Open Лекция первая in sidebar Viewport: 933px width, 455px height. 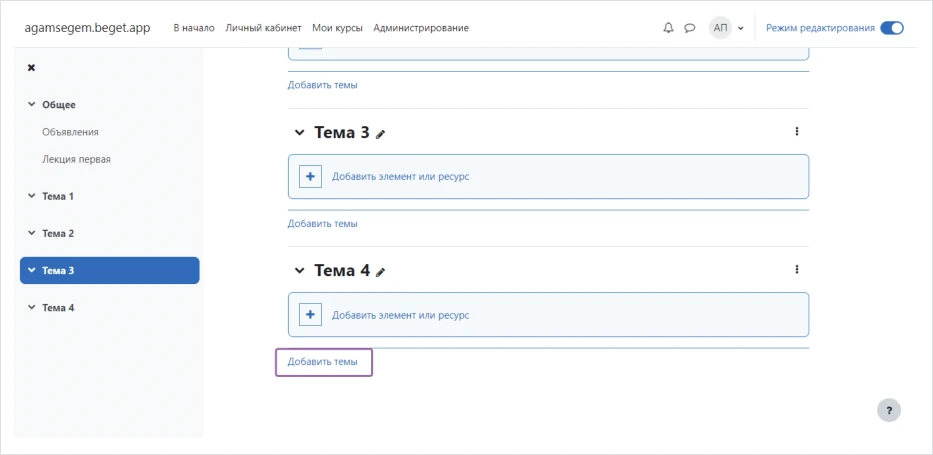76,159
